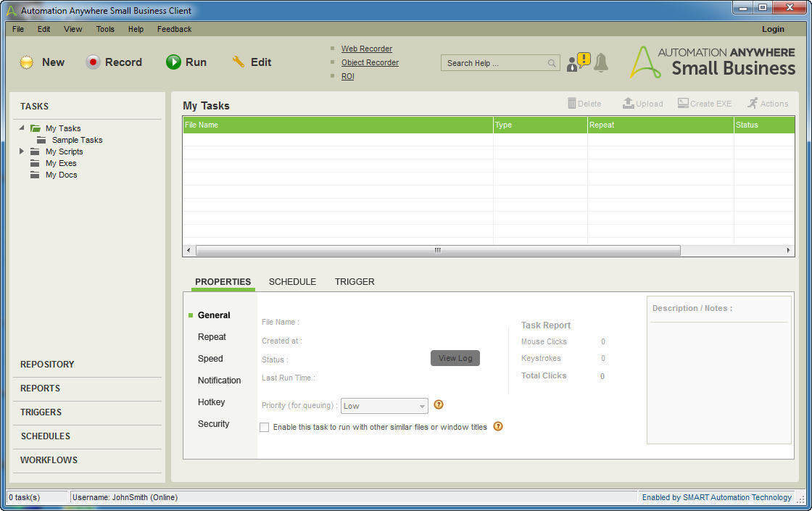Open the Tools menu
Viewport: 812px width, 511px height.
point(105,29)
